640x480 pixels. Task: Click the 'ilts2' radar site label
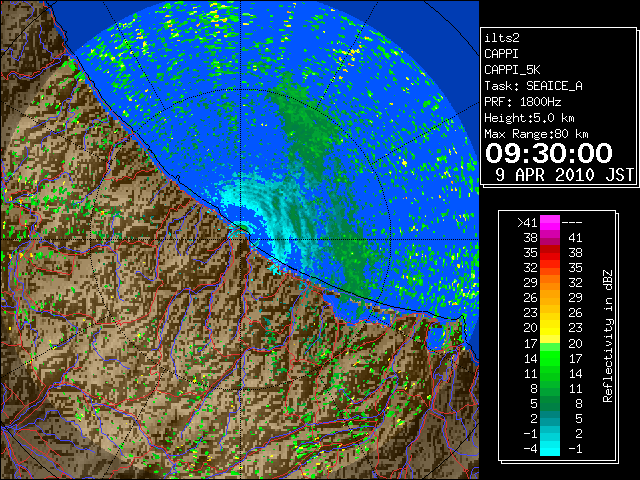click(502, 38)
